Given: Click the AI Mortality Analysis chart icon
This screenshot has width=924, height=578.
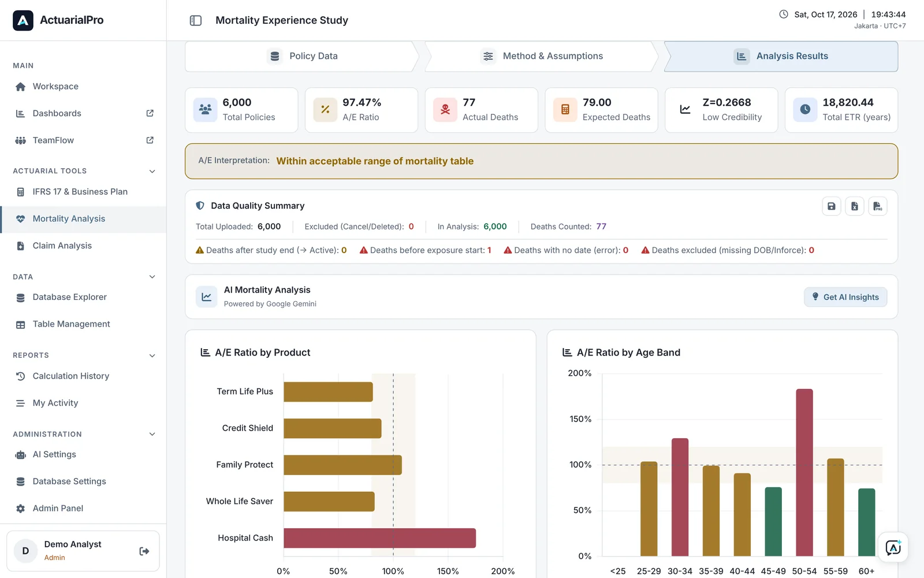Looking at the screenshot, I should pos(206,297).
